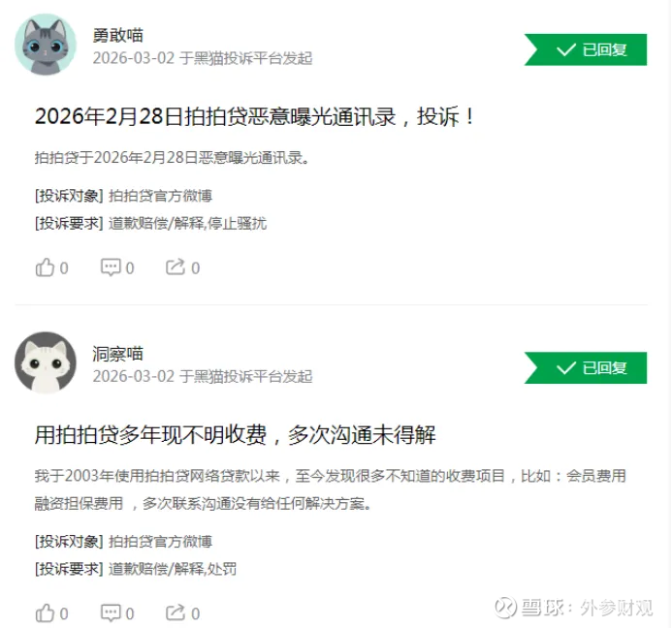672x628 pixels.
Task: Share the 洞察喵 complaint post
Action: coord(182,613)
